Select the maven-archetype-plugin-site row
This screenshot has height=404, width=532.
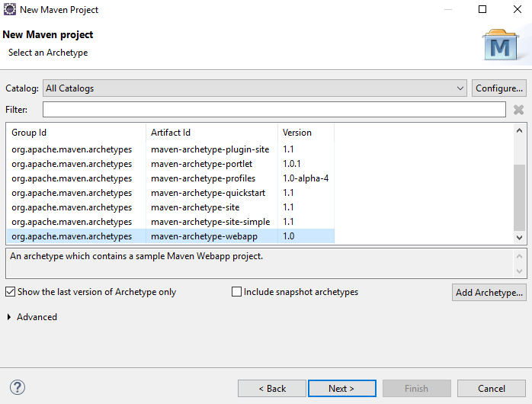[170, 149]
